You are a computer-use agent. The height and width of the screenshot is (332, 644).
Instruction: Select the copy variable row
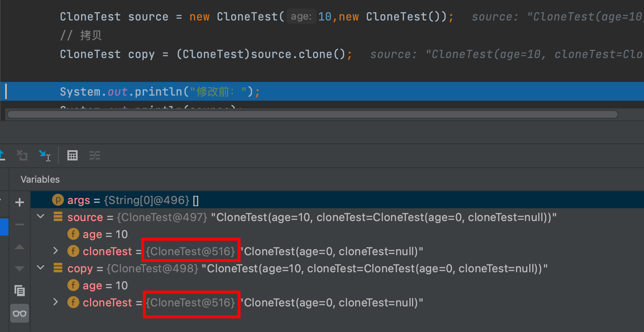[337, 268]
